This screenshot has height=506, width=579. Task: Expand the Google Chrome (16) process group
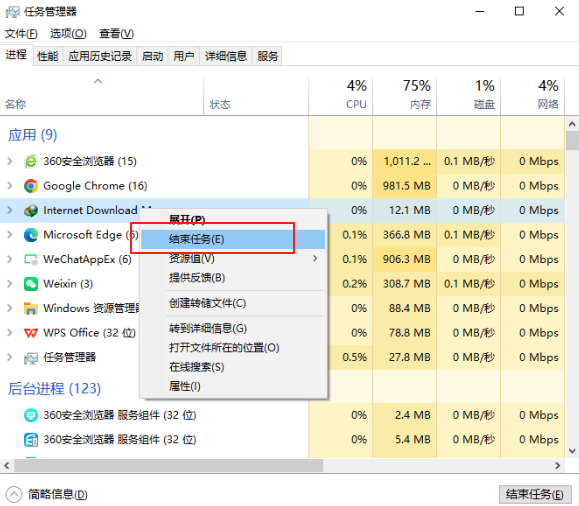tap(10, 186)
